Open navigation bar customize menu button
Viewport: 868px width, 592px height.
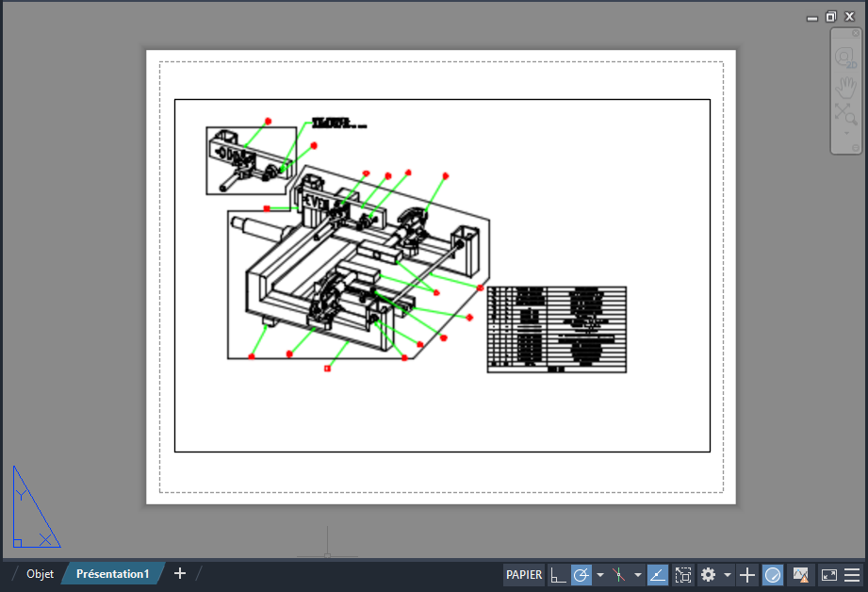click(855, 148)
